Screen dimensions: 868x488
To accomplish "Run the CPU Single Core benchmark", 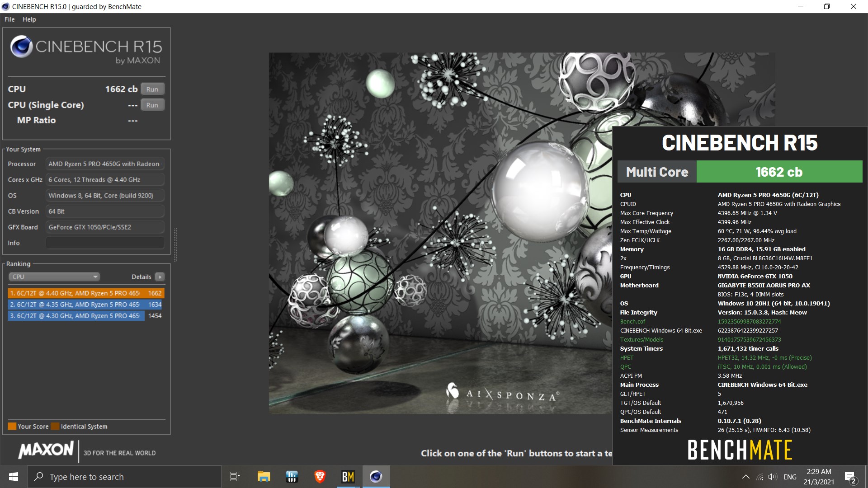I will tap(152, 105).
